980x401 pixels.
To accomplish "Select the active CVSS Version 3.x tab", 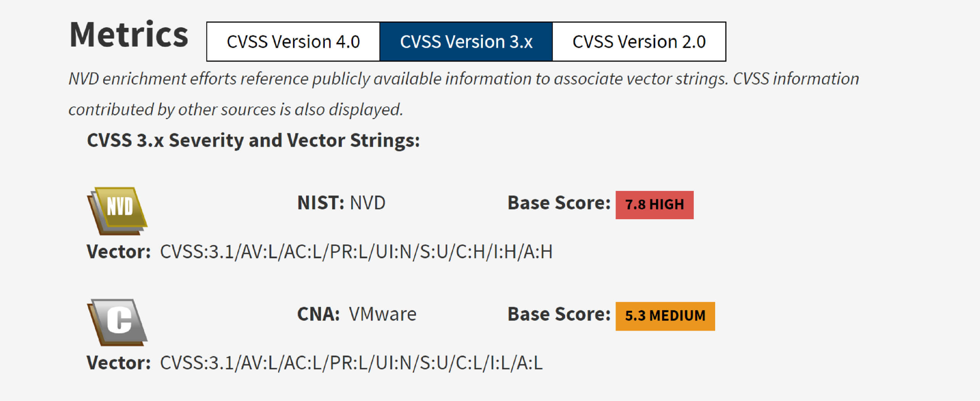I will (x=465, y=41).
